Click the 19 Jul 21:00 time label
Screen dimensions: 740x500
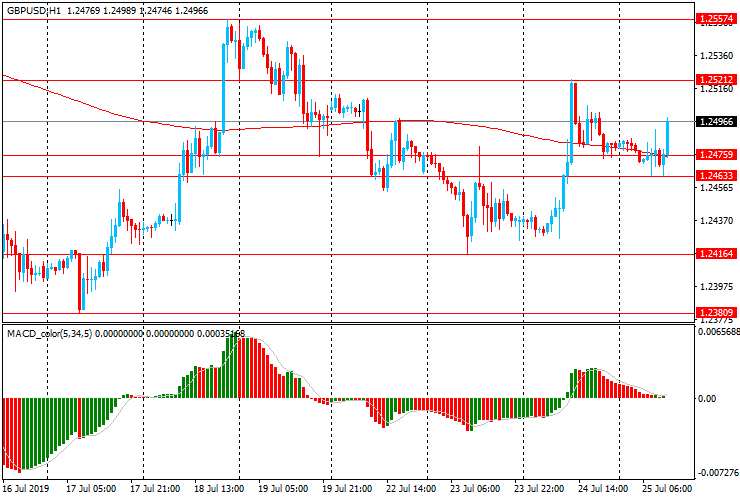[x=347, y=488]
